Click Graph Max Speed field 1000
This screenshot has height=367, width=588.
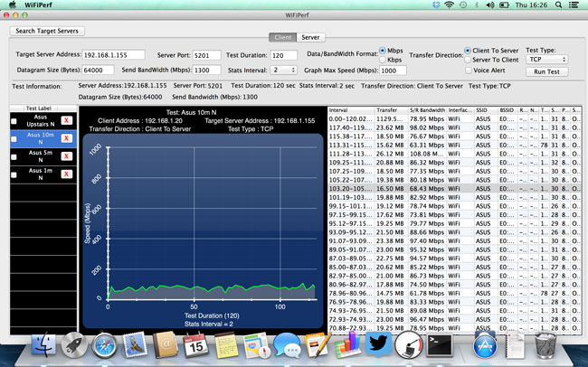393,71
